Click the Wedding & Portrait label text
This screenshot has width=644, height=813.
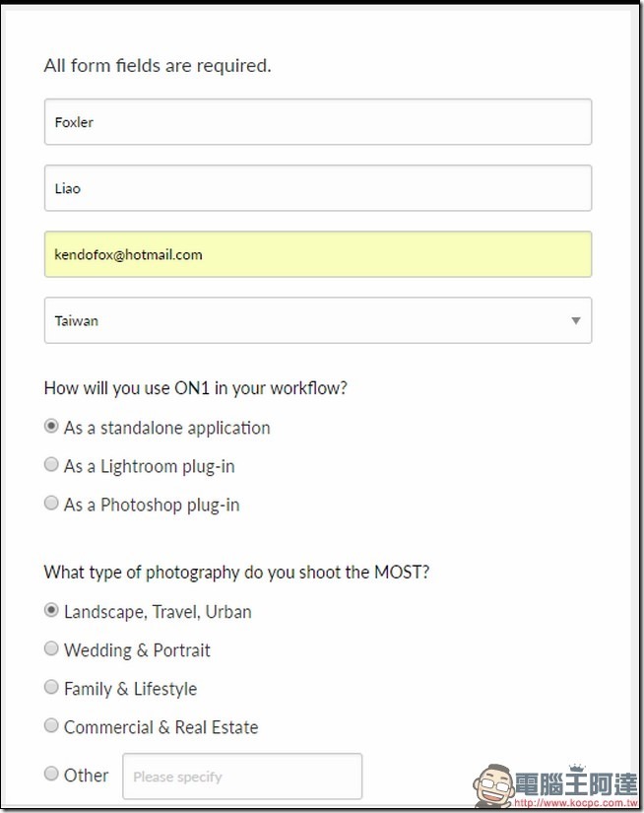[137, 650]
